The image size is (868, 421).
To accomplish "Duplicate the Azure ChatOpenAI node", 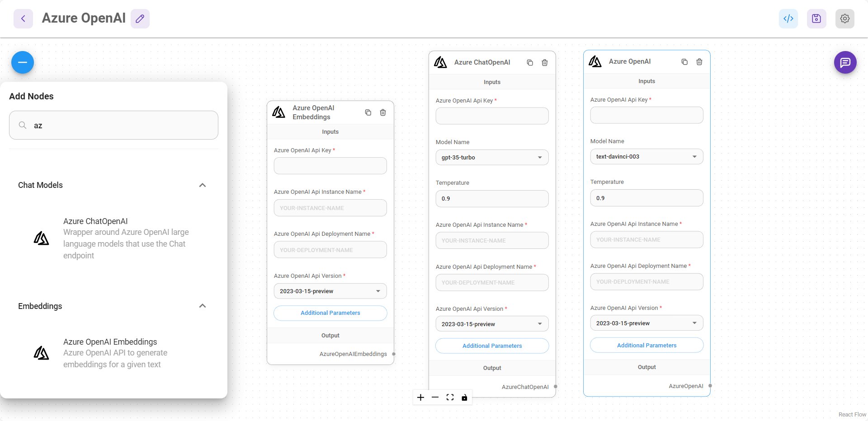I will pos(529,62).
